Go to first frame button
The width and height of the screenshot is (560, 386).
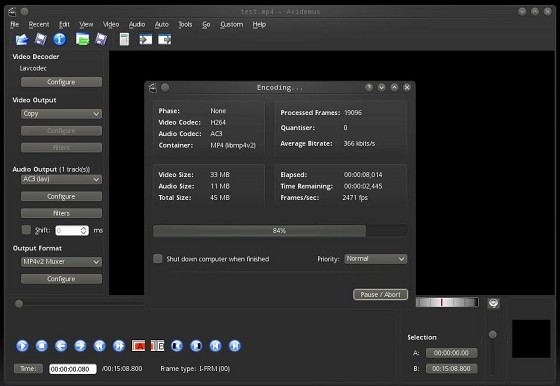215,346
